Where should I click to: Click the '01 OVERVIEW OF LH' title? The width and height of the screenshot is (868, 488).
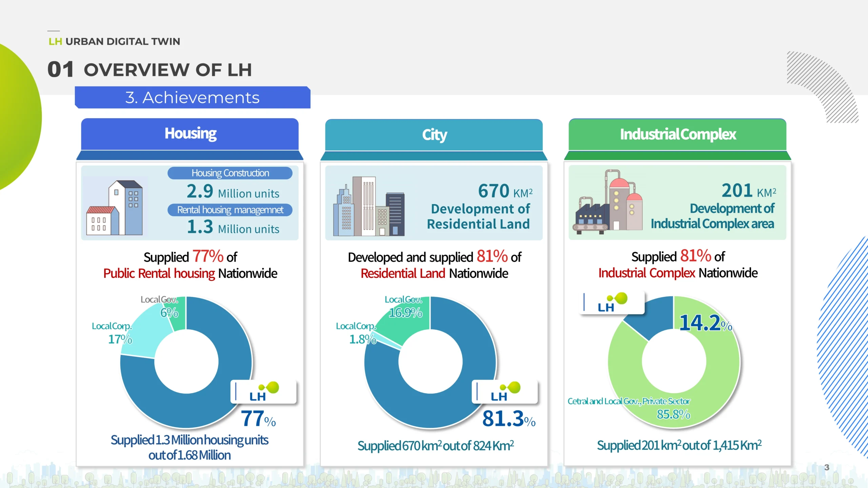point(150,69)
